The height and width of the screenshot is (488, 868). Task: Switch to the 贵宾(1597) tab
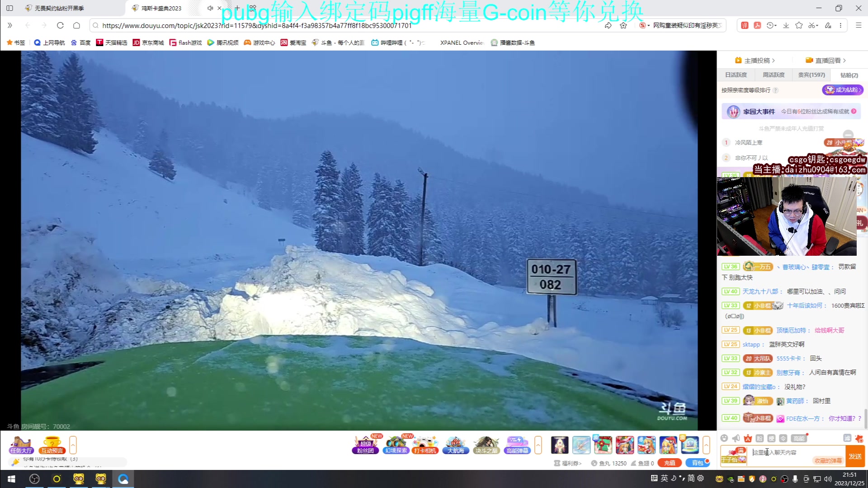(811, 75)
